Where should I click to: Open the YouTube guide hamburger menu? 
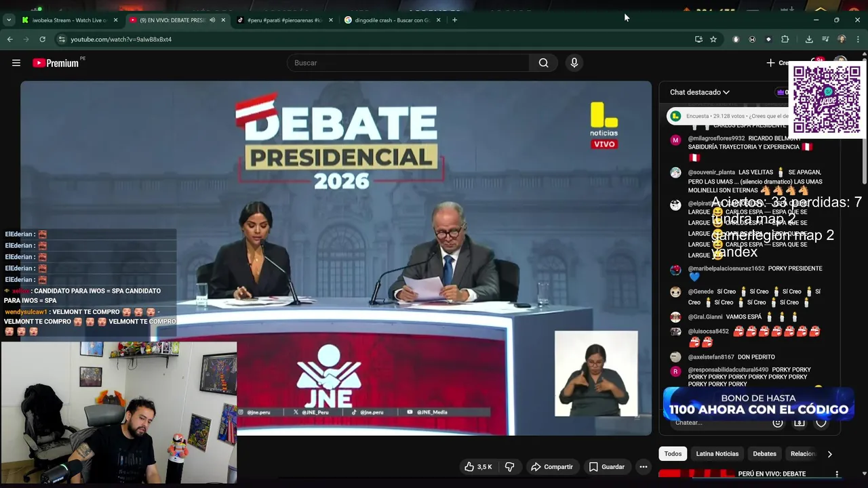click(x=16, y=63)
